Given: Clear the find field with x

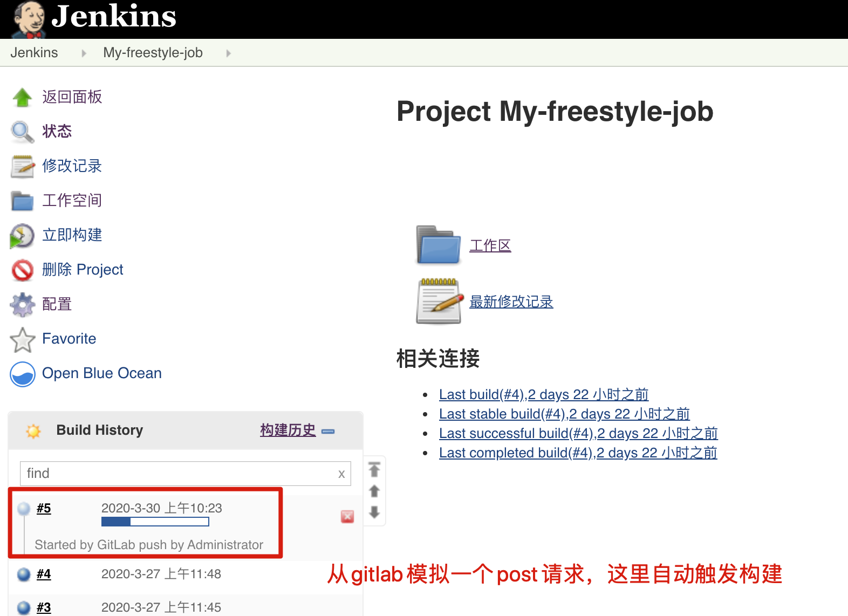Looking at the screenshot, I should 341,474.
